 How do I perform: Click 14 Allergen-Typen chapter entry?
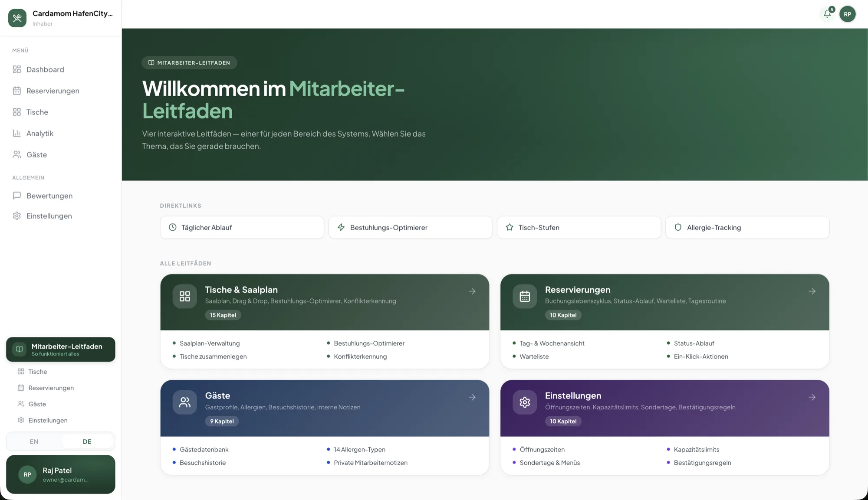point(359,450)
